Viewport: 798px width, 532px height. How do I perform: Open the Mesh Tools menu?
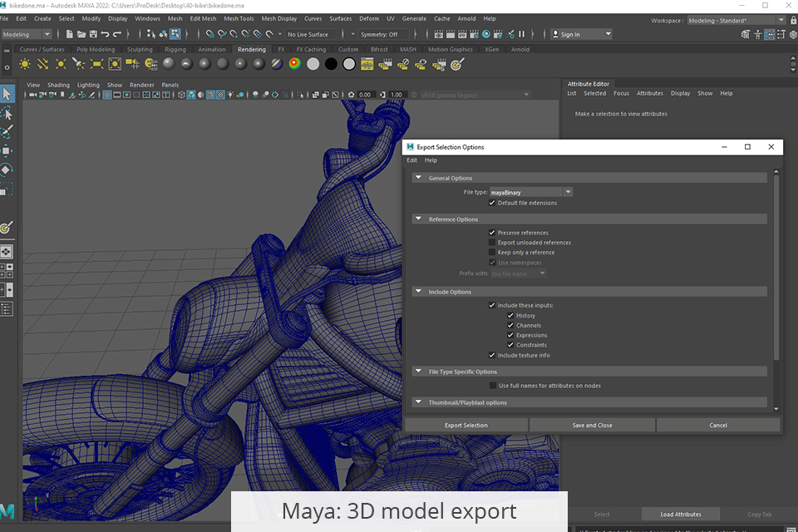239,18
